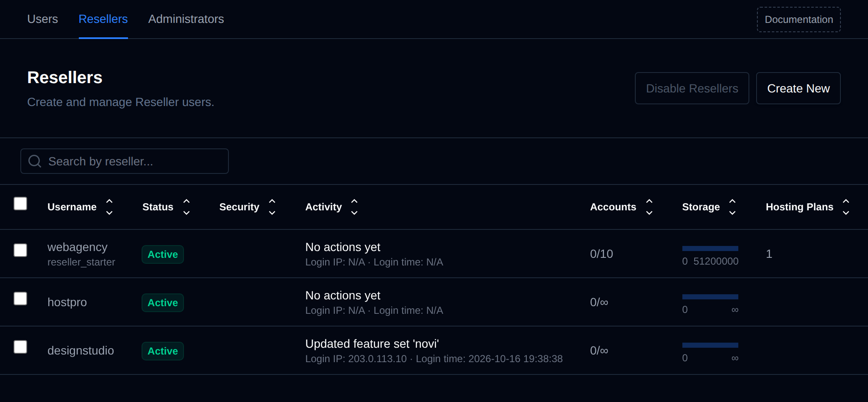Click the Create New button
Screen dimensions: 868x402
click(x=798, y=88)
